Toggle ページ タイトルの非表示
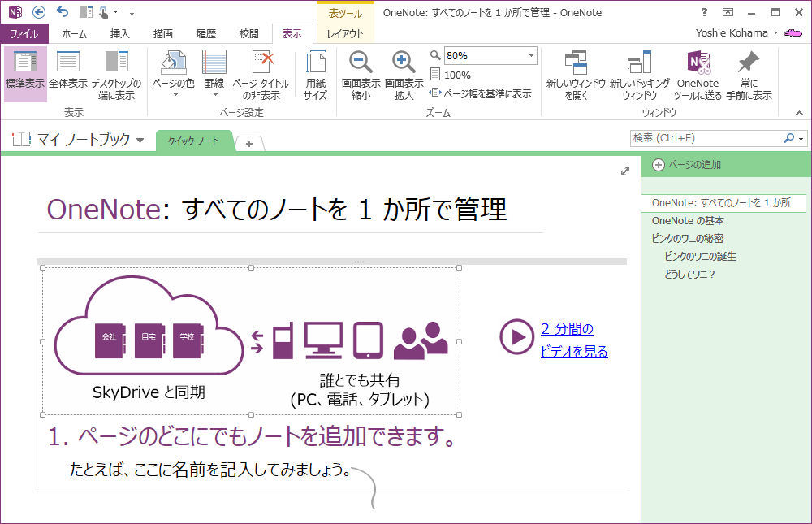Screen dimensions: 812x524 point(261,74)
